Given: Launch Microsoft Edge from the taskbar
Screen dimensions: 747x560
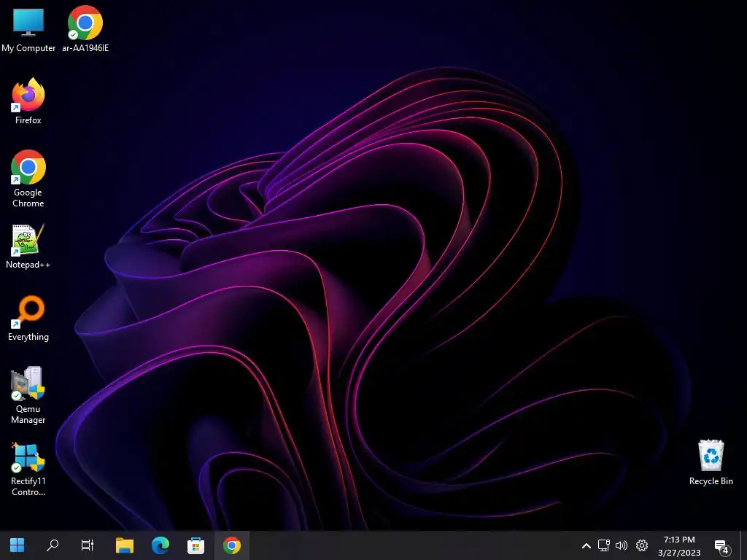Looking at the screenshot, I should [160, 545].
